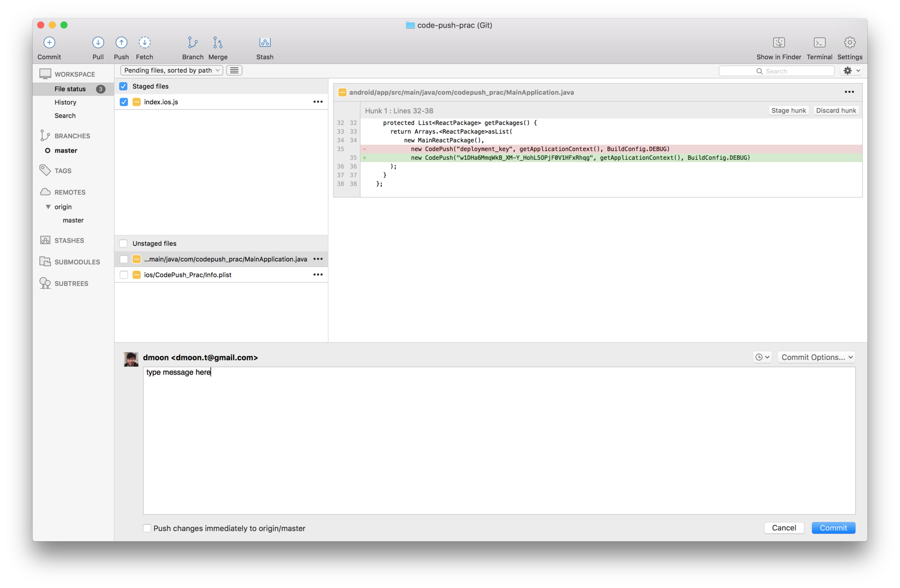Screen dimensions: 900x588
Task: Open Terminal from the toolbar
Action: click(819, 43)
